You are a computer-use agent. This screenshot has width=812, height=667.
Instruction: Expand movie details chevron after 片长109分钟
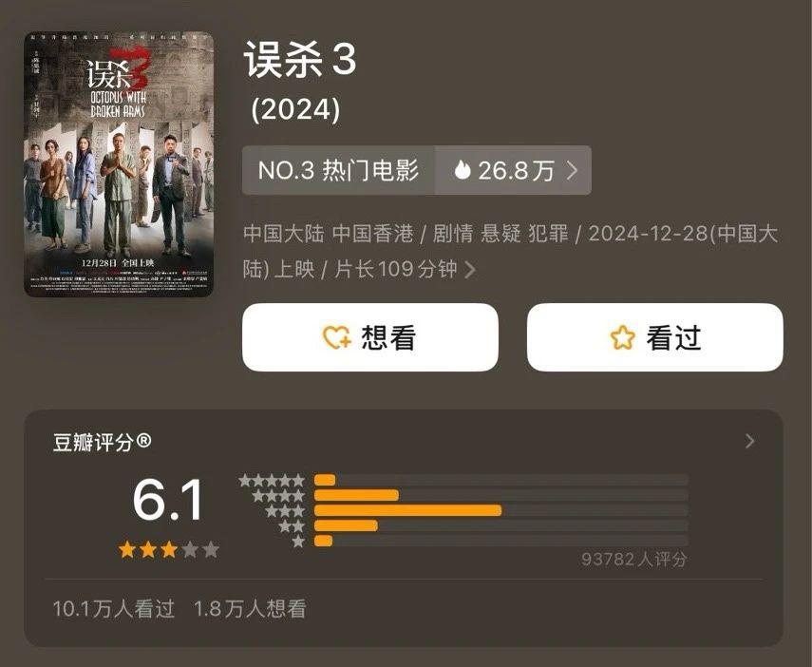pyautogui.click(x=470, y=269)
